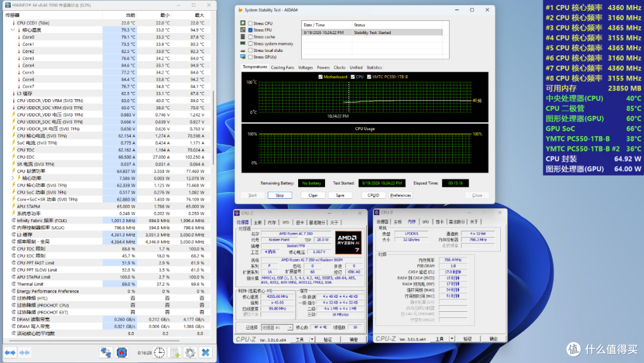The width and height of the screenshot is (644, 363).
Task: Click HWiNFO sensor list vertical scrollbar
Action: (213, 127)
